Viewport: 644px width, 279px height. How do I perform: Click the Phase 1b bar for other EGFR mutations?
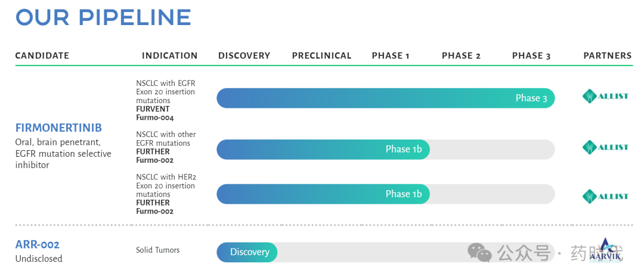point(323,149)
